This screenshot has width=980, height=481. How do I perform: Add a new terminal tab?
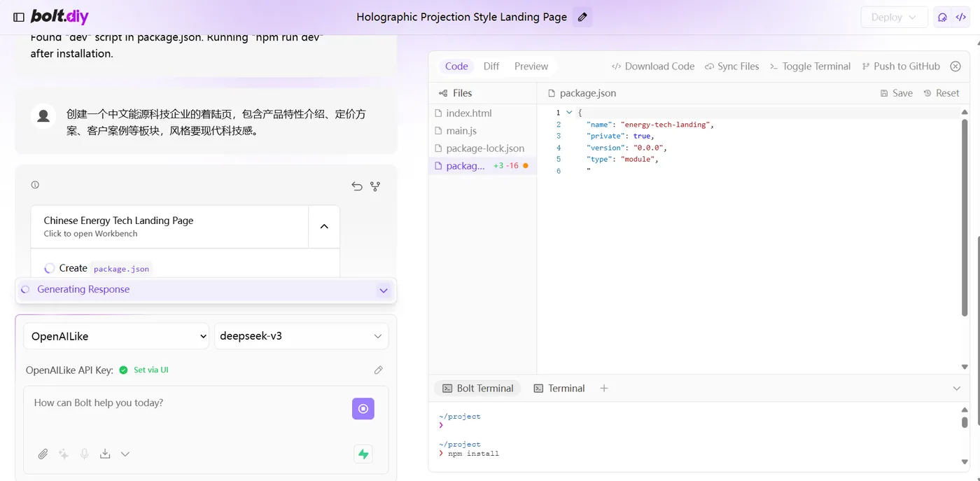coord(604,389)
